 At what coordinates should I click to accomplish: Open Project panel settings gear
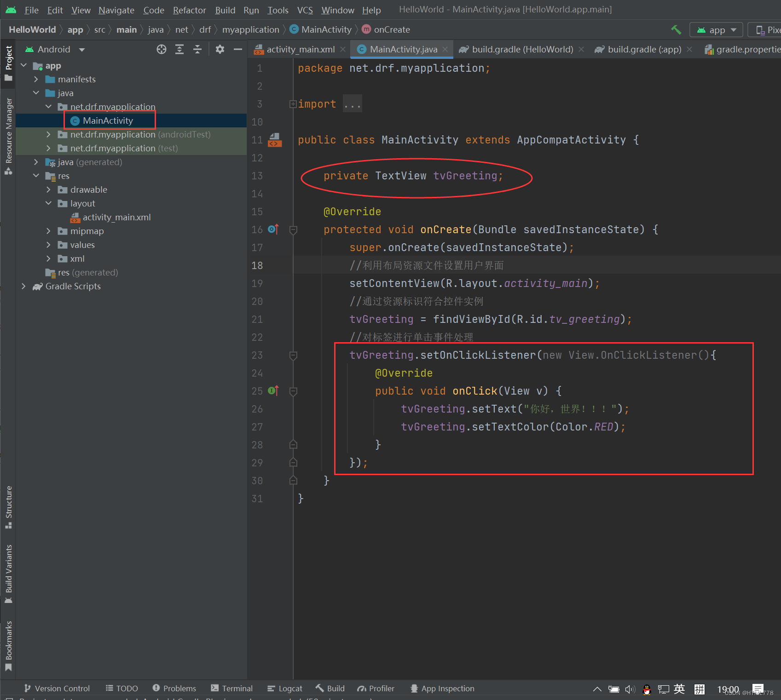point(220,49)
